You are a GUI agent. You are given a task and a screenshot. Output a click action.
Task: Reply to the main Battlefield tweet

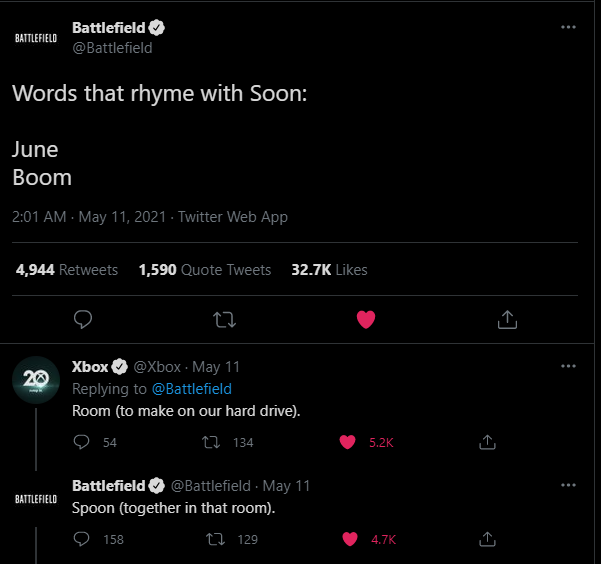[84, 319]
